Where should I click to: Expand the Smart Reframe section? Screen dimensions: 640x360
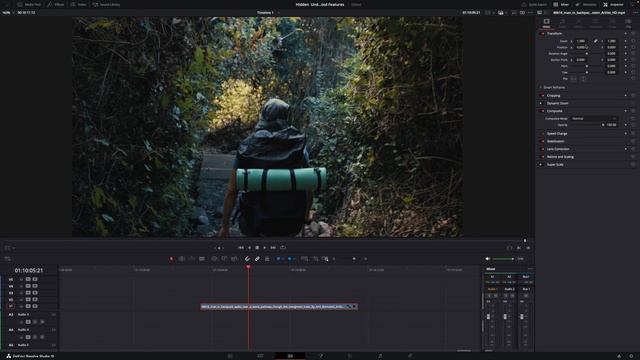point(554,87)
